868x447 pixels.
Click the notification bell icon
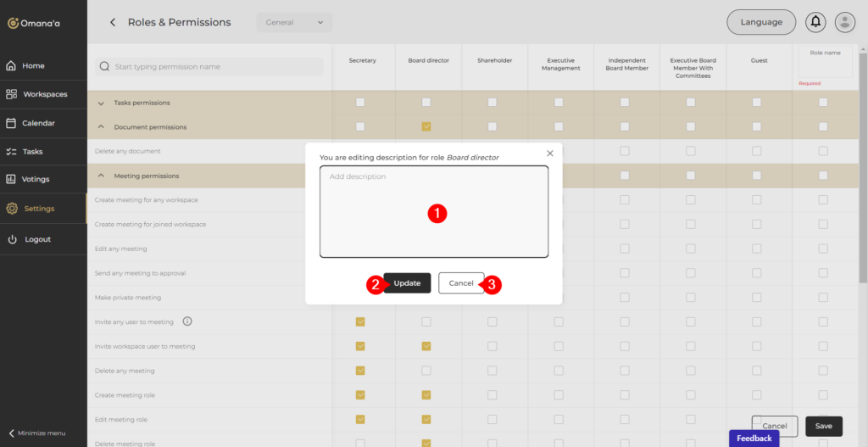coord(816,22)
